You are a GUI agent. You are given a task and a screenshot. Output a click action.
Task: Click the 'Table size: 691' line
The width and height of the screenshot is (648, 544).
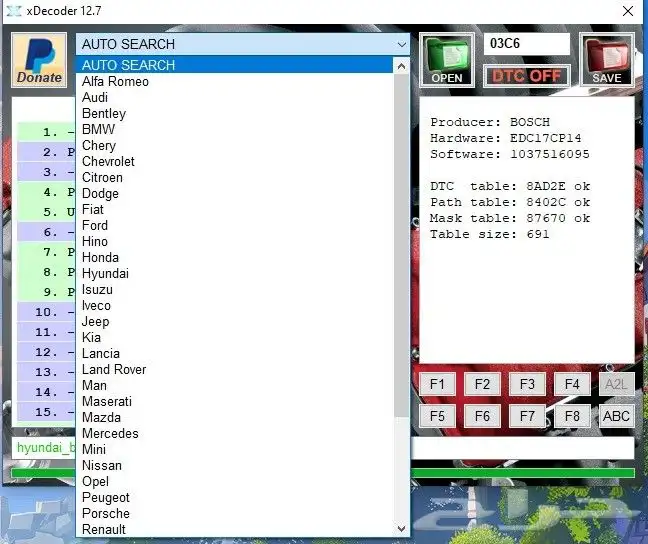pyautogui.click(x=490, y=234)
